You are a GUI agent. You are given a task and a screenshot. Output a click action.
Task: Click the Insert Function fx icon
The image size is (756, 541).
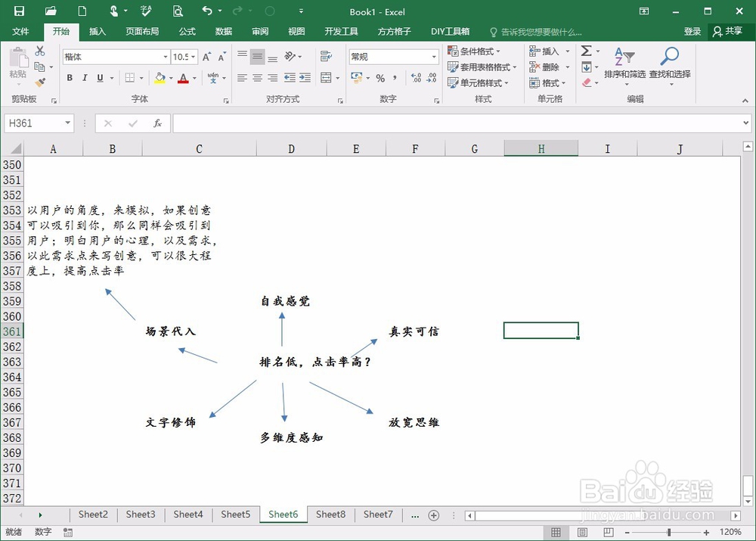pyautogui.click(x=158, y=123)
